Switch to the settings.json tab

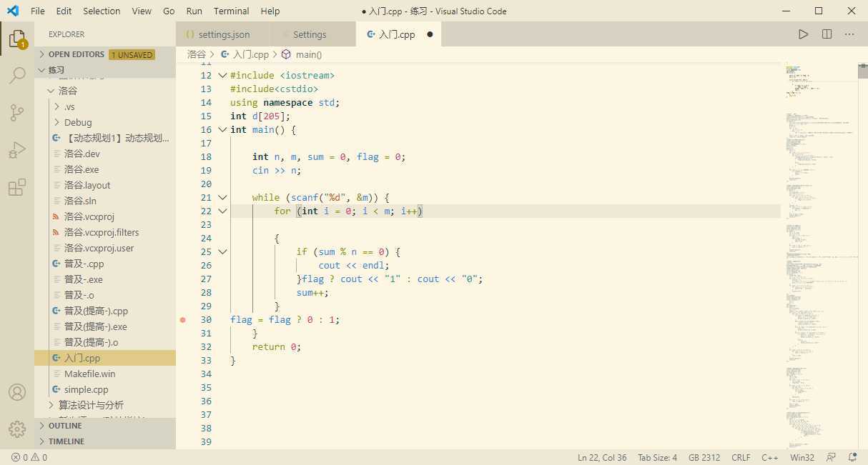click(224, 34)
